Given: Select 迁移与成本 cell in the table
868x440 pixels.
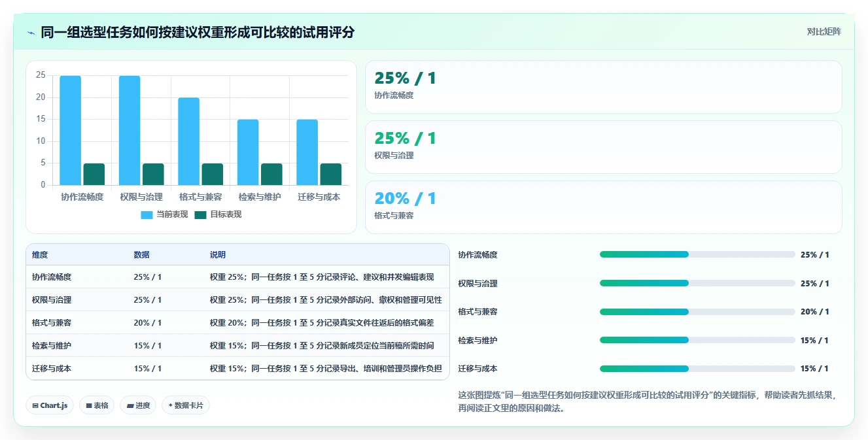Looking at the screenshot, I should [x=52, y=369].
